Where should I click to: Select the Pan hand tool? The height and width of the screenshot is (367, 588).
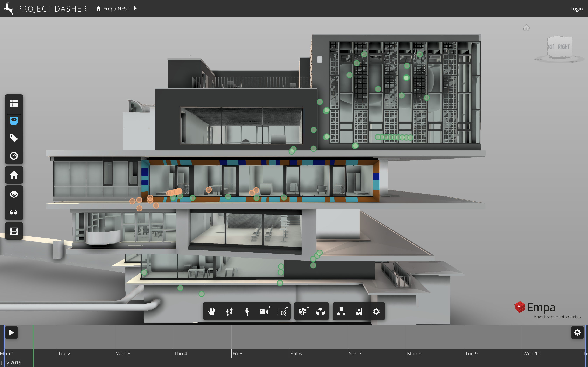coord(212,311)
